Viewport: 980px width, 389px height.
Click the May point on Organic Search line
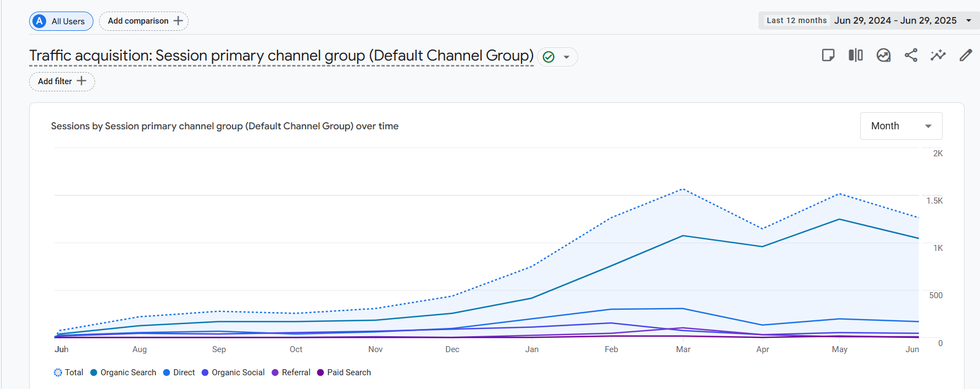(x=839, y=220)
